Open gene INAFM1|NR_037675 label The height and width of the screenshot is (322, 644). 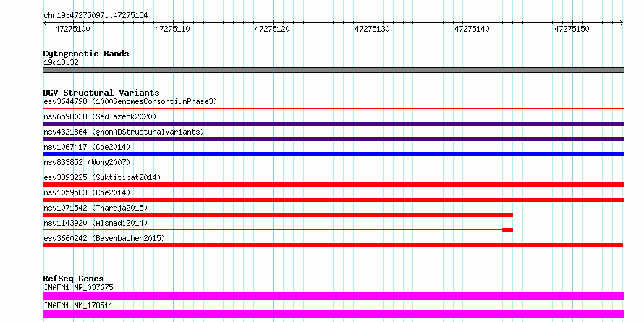pos(78,287)
